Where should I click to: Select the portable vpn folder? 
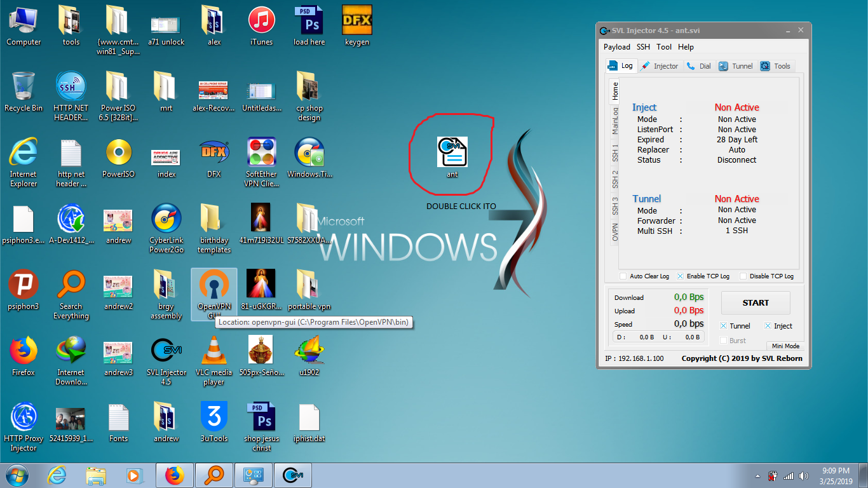309,284
